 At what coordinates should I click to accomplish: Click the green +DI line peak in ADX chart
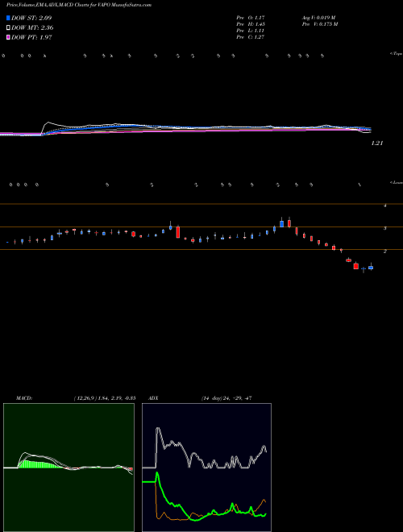156,474
